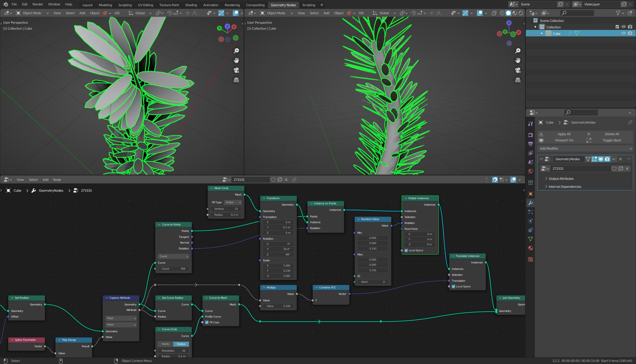
Task: Click Delete All button
Action: tap(609, 134)
